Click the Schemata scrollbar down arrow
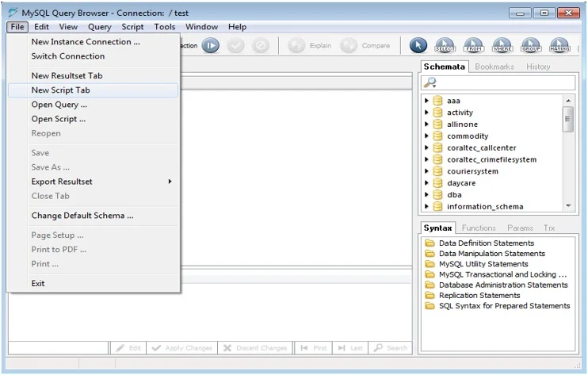Viewport: 588px width, 375px height. tap(567, 206)
